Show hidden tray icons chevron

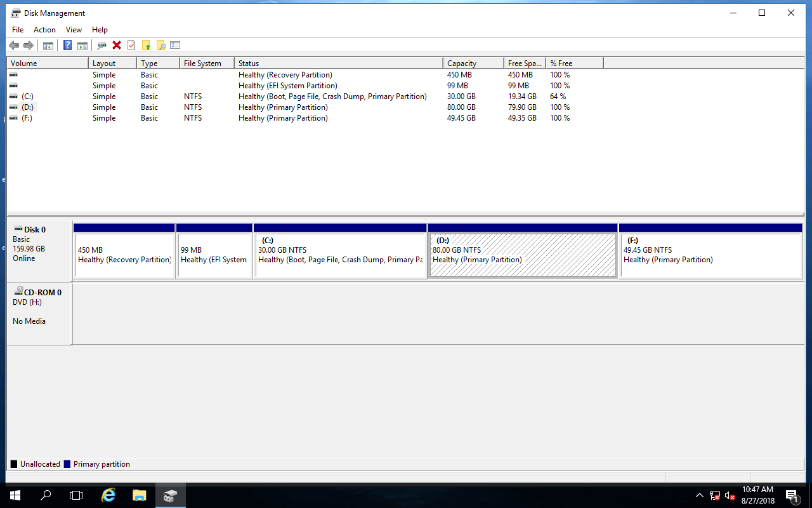[700, 495]
